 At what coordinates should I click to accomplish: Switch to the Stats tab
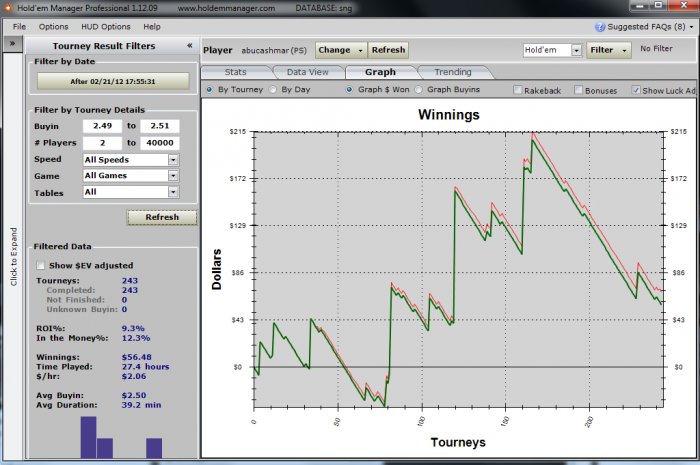pos(236,72)
